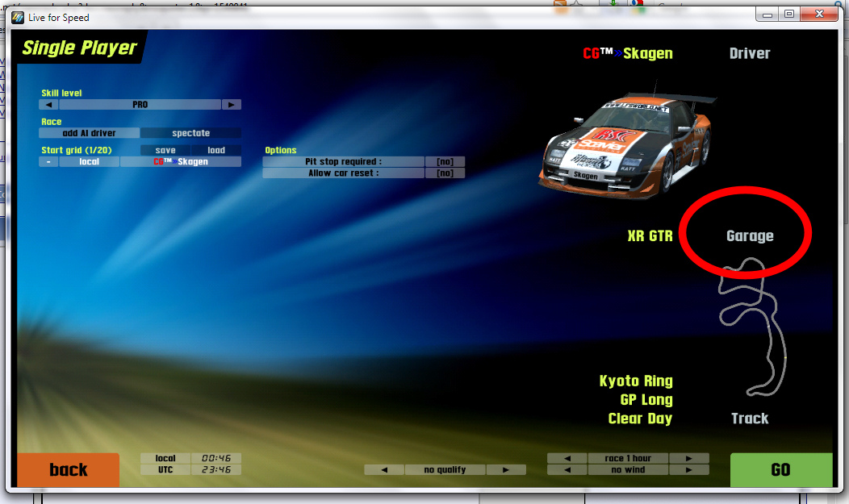Minimize the Live for Speed window
The image size is (849, 504).
coord(767,14)
